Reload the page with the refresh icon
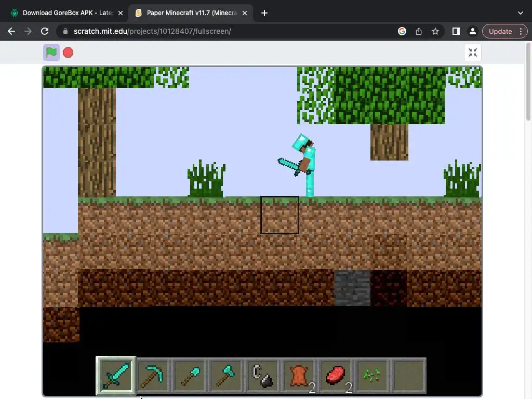This screenshot has width=532, height=399. click(45, 31)
